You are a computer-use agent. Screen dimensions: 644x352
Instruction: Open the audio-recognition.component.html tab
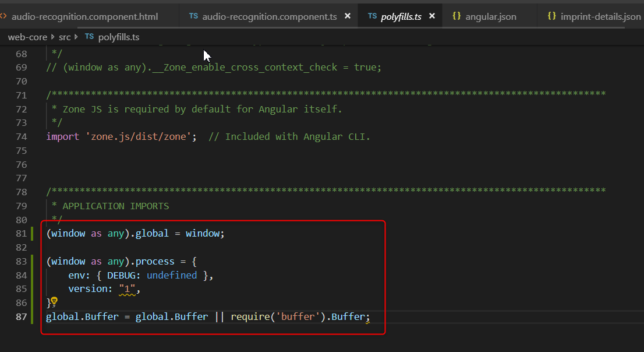84,16
